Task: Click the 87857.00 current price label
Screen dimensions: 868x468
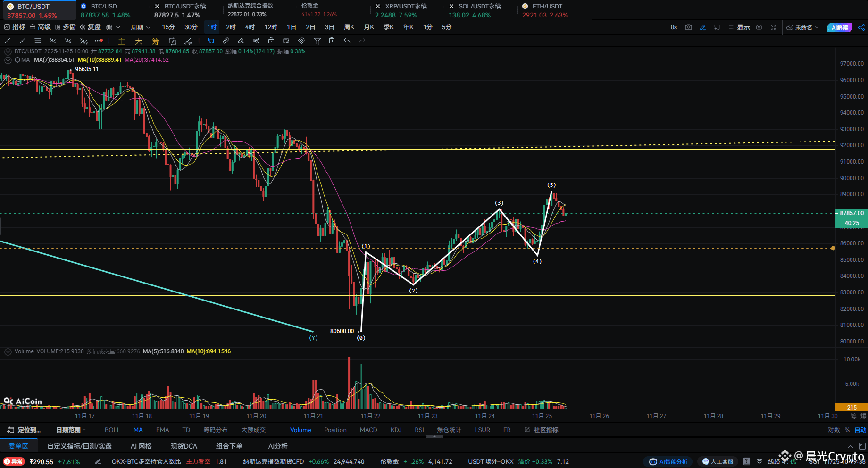Action: pos(851,213)
